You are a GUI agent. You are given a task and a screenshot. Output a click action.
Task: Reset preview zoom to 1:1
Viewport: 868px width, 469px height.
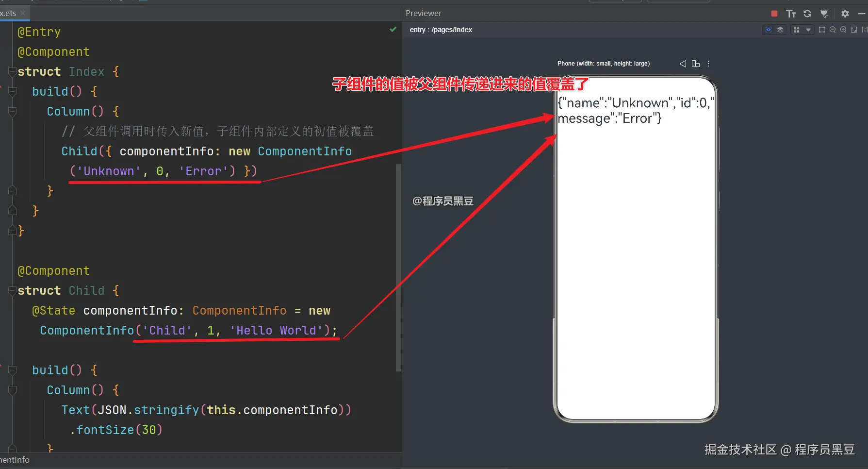tap(864, 30)
